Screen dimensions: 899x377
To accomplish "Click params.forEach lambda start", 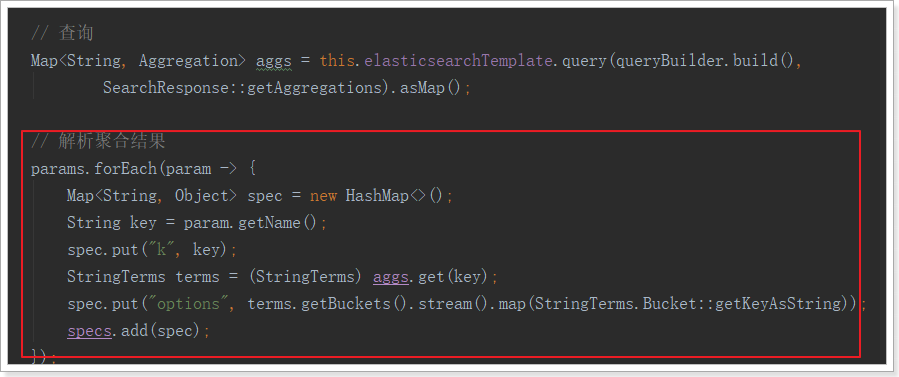I will [143, 169].
